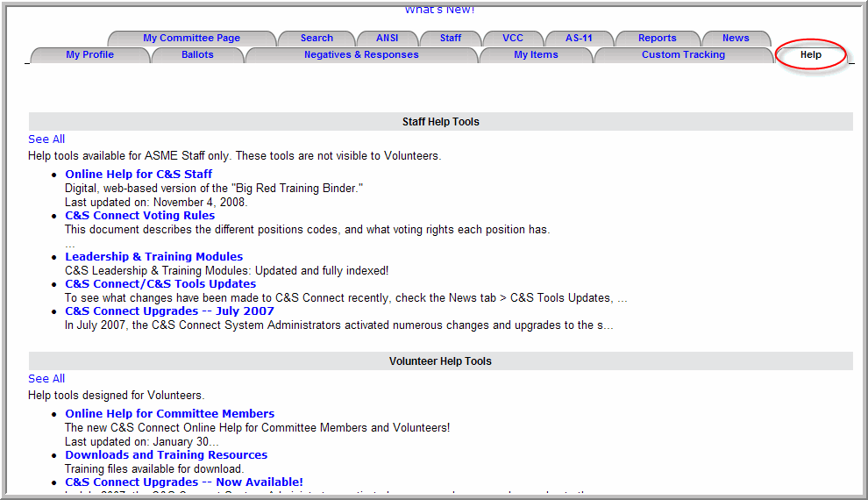Click text 'Training files available for download.'
This screenshot has height=500, width=868.
(x=154, y=468)
